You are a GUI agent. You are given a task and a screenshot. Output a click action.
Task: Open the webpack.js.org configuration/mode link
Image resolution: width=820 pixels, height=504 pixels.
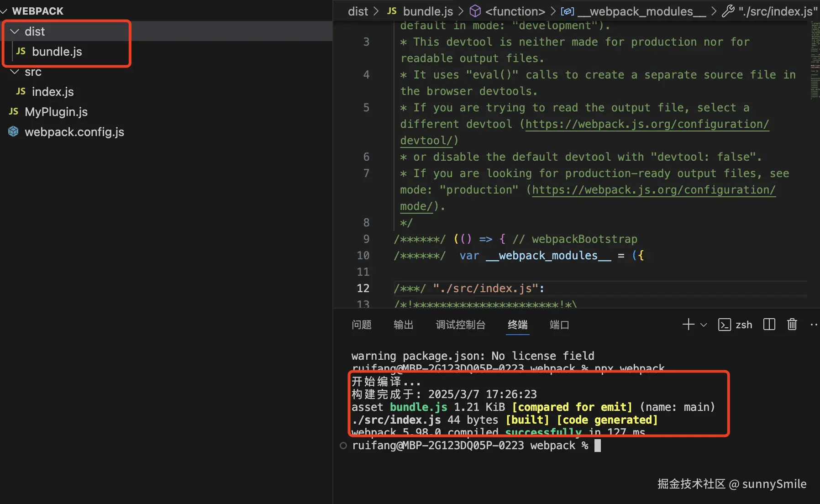[654, 190]
